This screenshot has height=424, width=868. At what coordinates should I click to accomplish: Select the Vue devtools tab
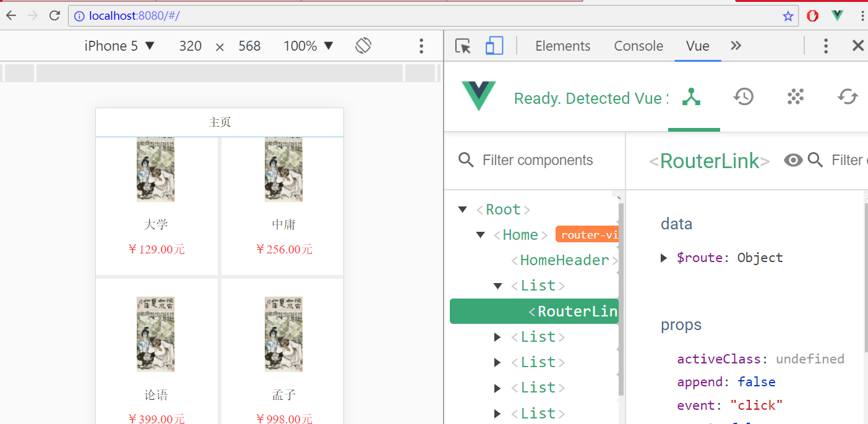point(697,46)
